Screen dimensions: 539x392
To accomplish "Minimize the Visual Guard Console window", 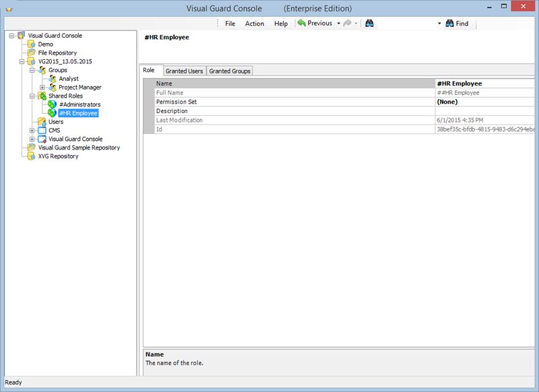I will pyautogui.click(x=489, y=7).
